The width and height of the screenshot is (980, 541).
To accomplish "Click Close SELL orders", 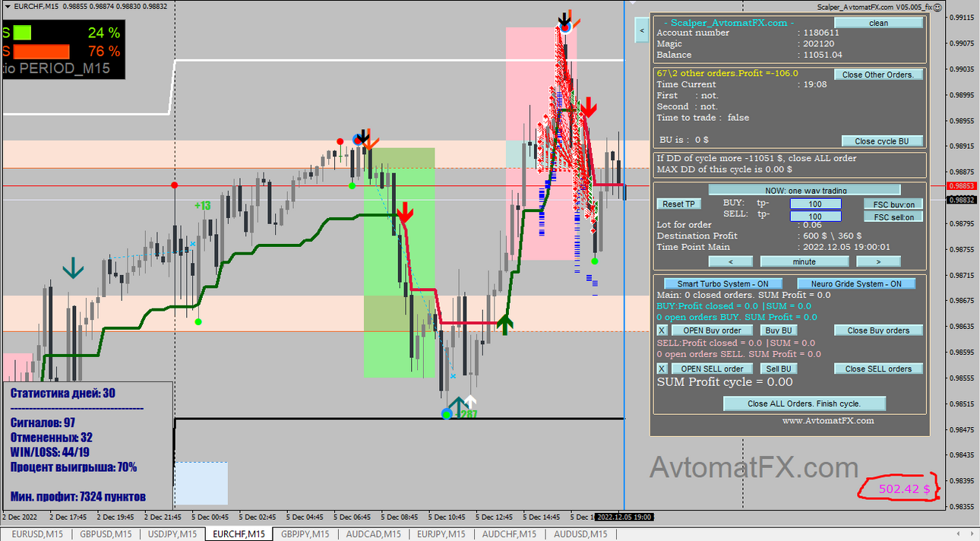I will click(878, 369).
